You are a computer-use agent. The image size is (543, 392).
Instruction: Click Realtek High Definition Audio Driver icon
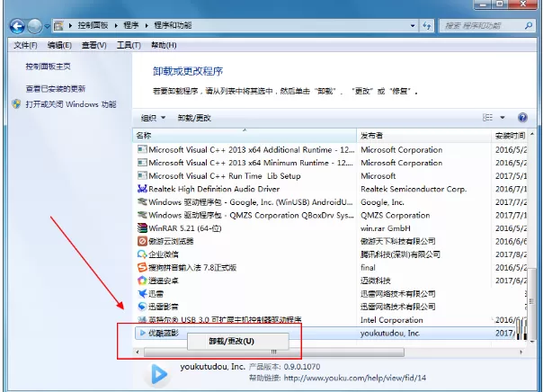pos(142,189)
